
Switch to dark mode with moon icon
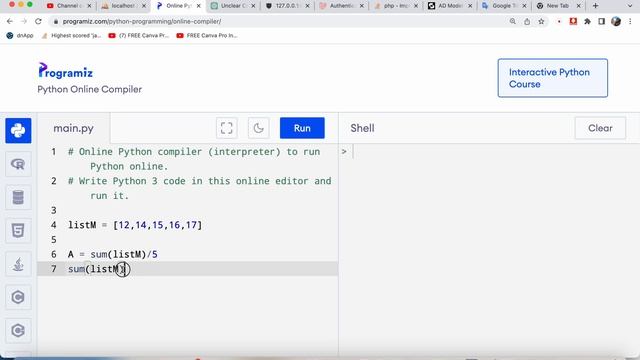pyautogui.click(x=258, y=128)
